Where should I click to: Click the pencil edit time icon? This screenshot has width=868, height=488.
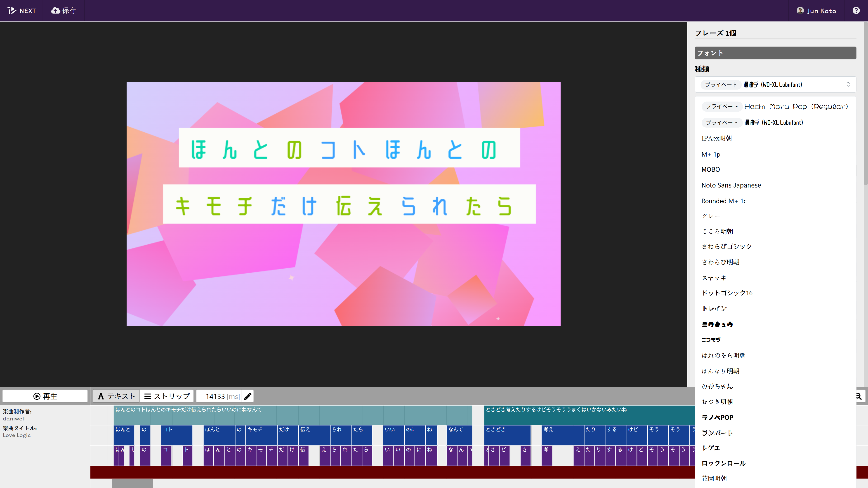click(x=248, y=396)
